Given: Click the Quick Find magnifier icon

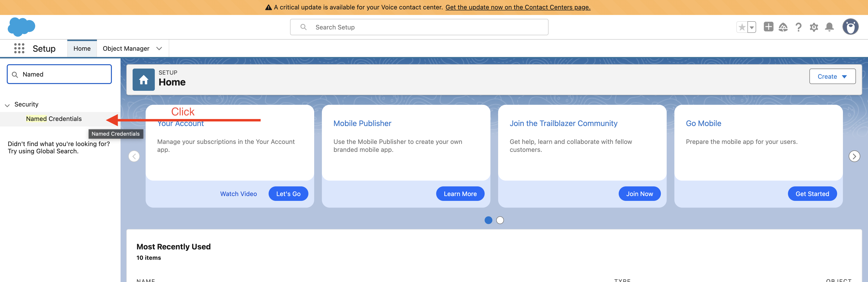Looking at the screenshot, I should click(15, 75).
